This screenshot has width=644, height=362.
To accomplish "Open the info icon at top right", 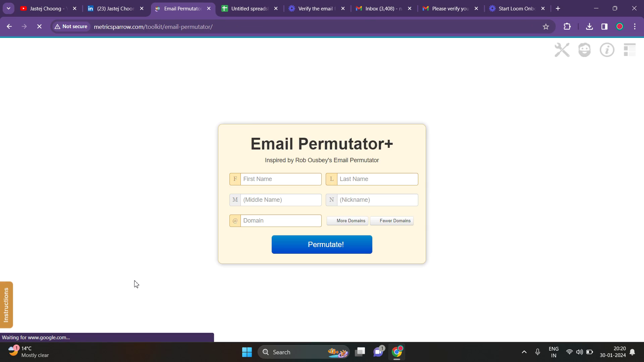I will pyautogui.click(x=607, y=50).
